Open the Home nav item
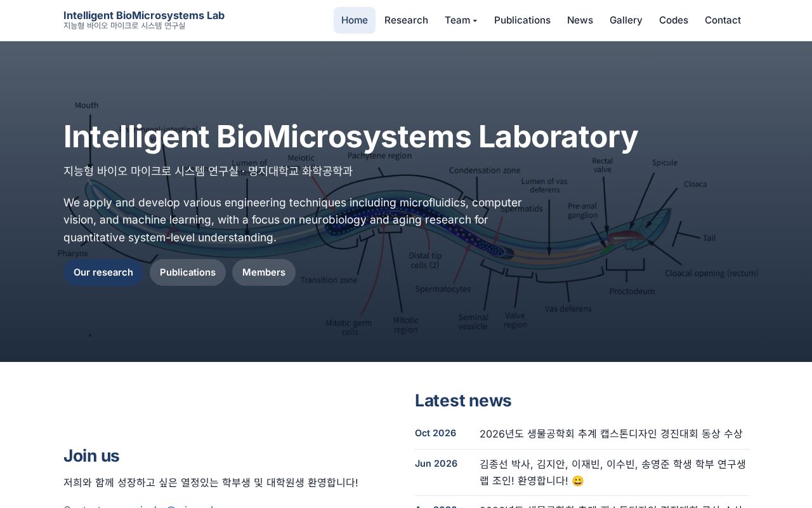812x508 pixels. coord(354,20)
